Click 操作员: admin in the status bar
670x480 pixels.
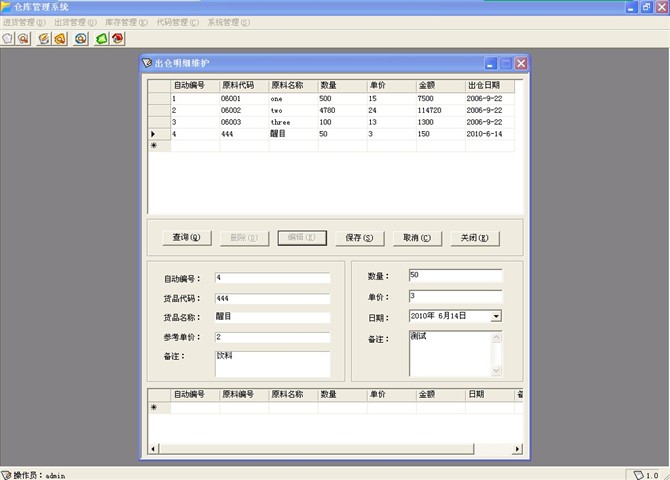click(x=39, y=475)
